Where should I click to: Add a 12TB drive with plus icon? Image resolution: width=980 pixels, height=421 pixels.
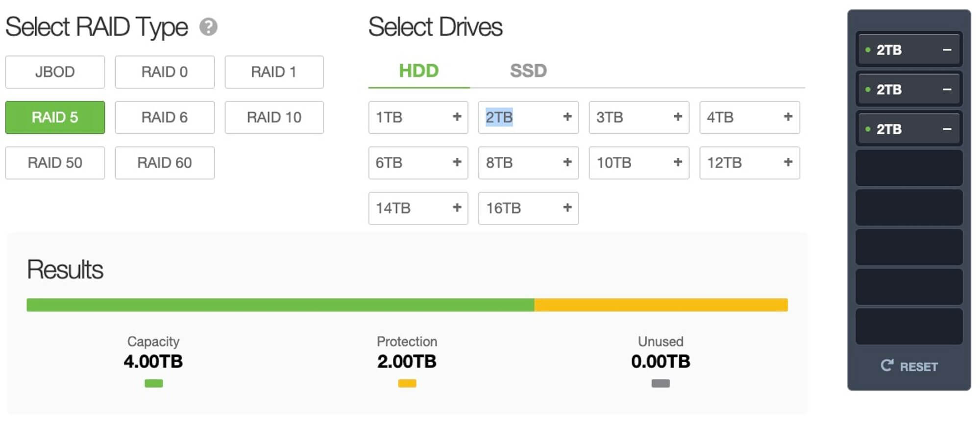(x=788, y=162)
